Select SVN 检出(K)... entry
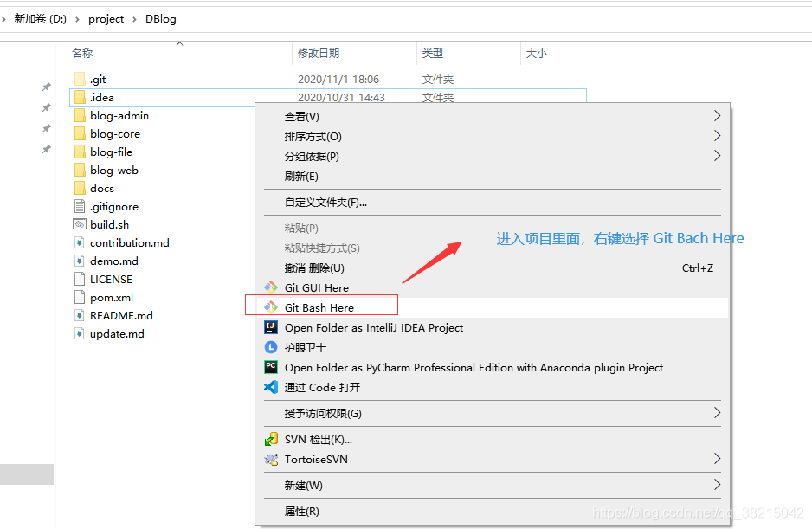812x529 pixels. point(492,439)
